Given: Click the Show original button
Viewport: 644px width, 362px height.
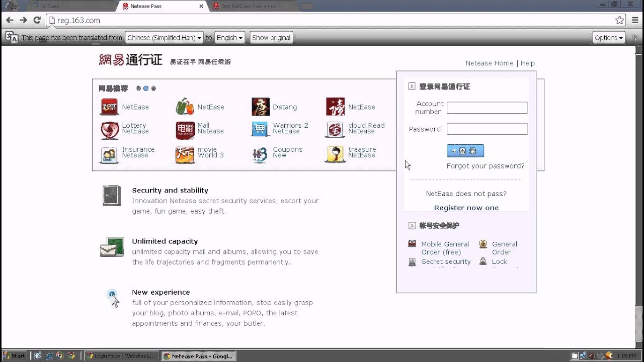Looking at the screenshot, I should click(271, 38).
